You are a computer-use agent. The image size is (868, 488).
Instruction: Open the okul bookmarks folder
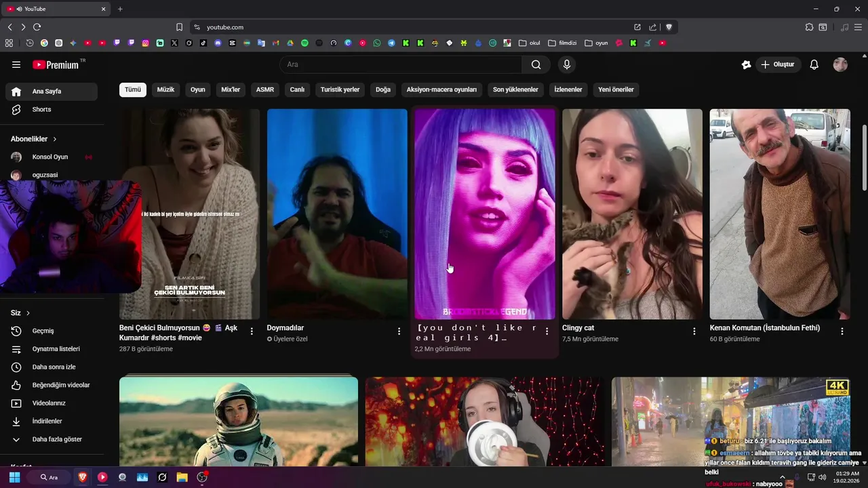(x=530, y=43)
